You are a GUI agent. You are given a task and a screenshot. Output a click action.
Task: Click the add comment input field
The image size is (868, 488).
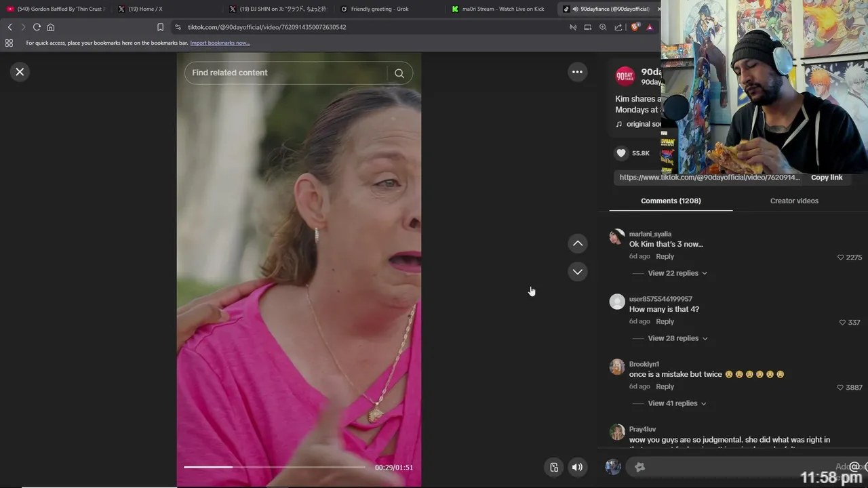pos(739,466)
